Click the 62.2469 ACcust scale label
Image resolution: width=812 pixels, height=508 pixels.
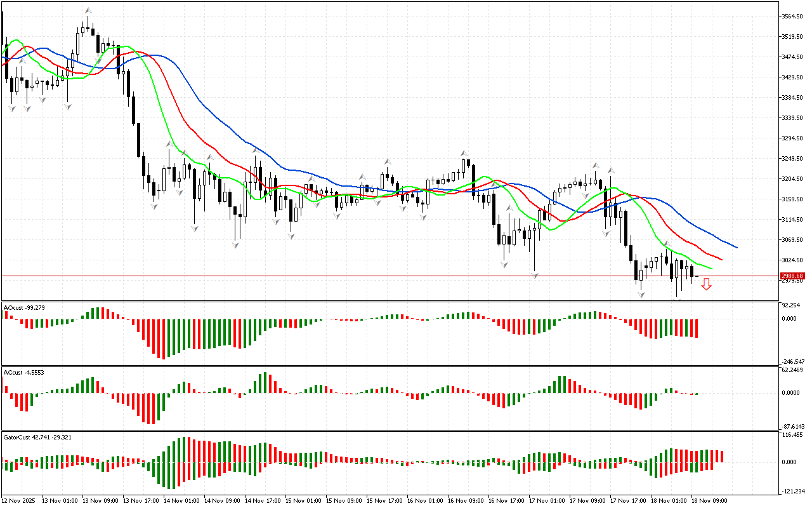793,370
